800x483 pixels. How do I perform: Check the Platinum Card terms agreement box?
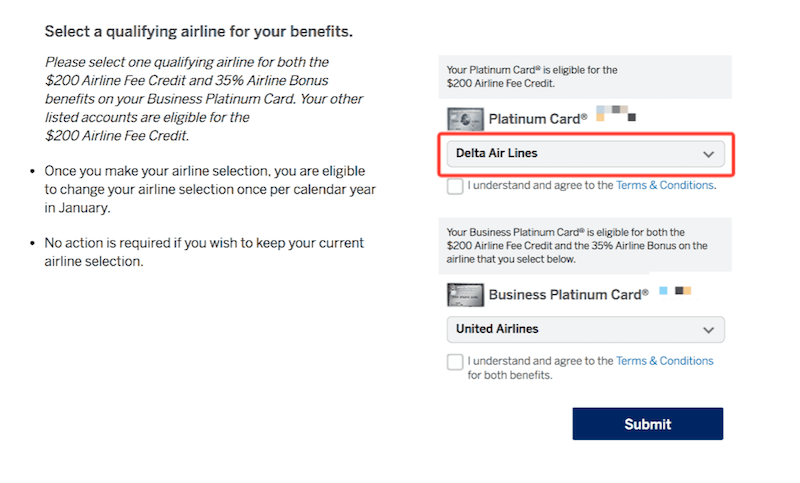[455, 186]
